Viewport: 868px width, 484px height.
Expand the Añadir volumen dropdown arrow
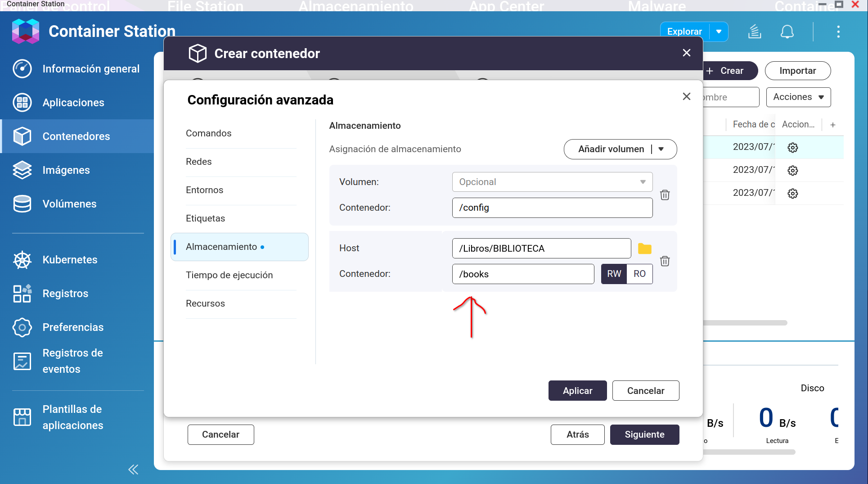pyautogui.click(x=661, y=149)
